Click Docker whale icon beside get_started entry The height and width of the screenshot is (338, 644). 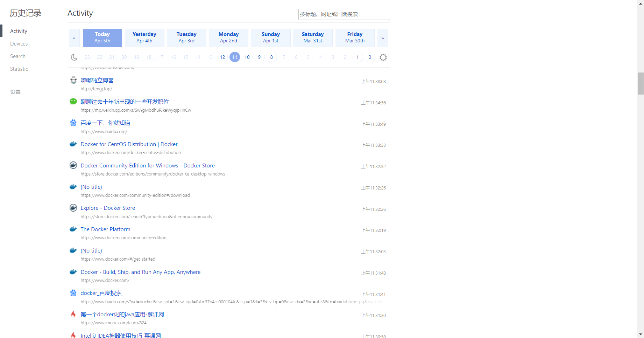coord(73,250)
